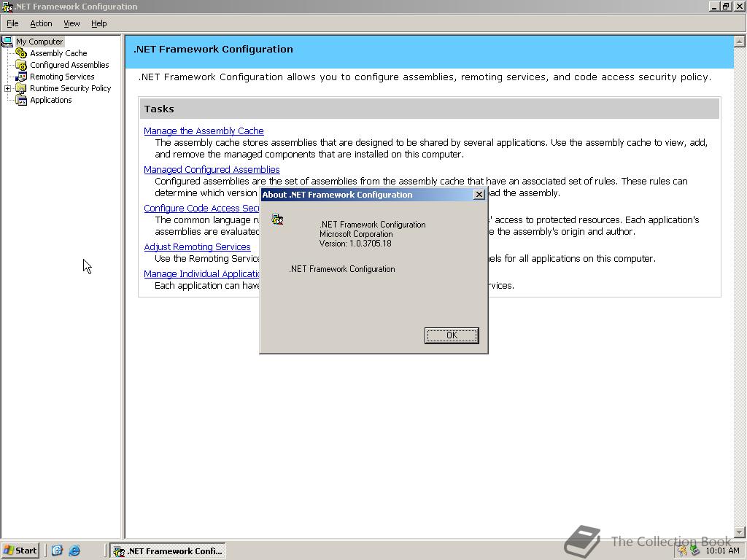
Task: Click the Applications node icon
Action: tap(21, 100)
